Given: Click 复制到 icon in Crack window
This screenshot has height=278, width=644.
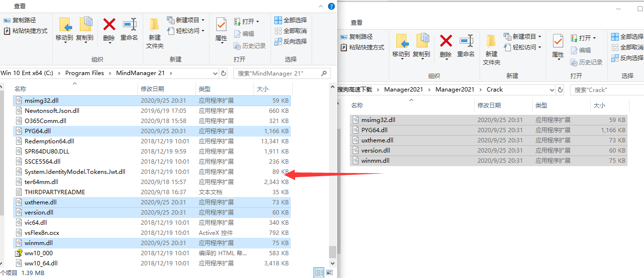Looking at the screenshot, I should click(x=422, y=41).
